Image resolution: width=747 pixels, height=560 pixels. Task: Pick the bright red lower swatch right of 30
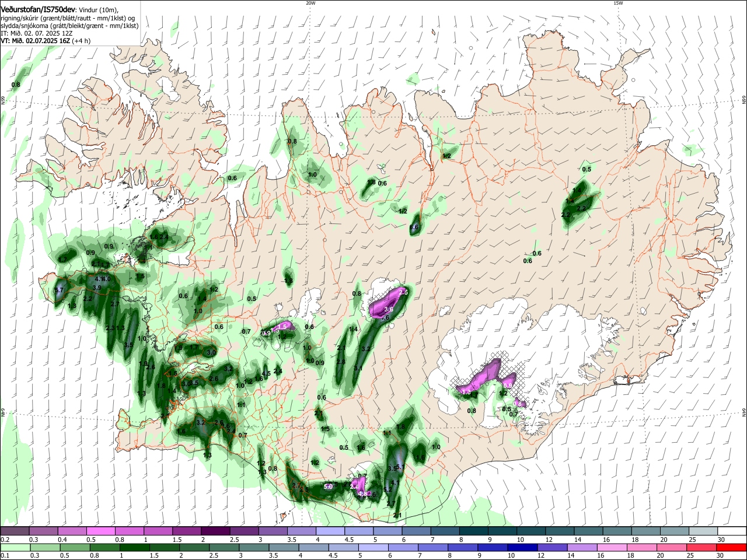(x=732, y=547)
